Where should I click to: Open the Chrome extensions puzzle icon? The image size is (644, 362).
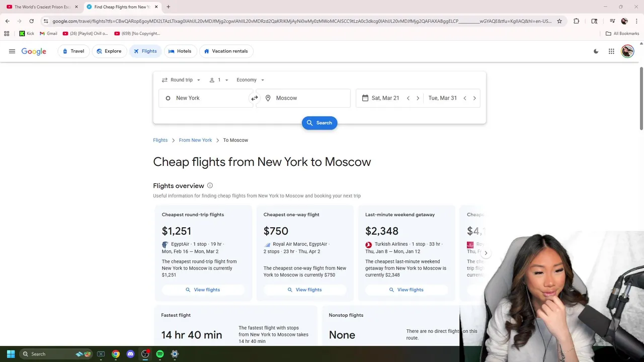click(577, 21)
